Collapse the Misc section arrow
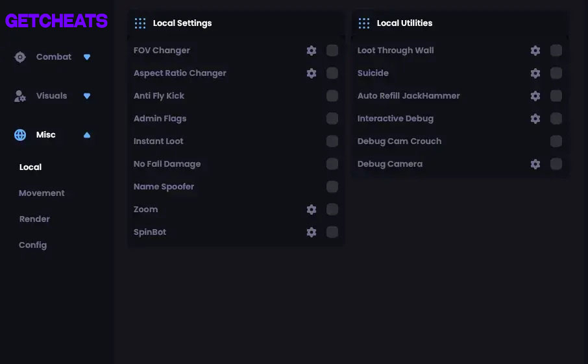588x364 pixels. click(x=87, y=135)
